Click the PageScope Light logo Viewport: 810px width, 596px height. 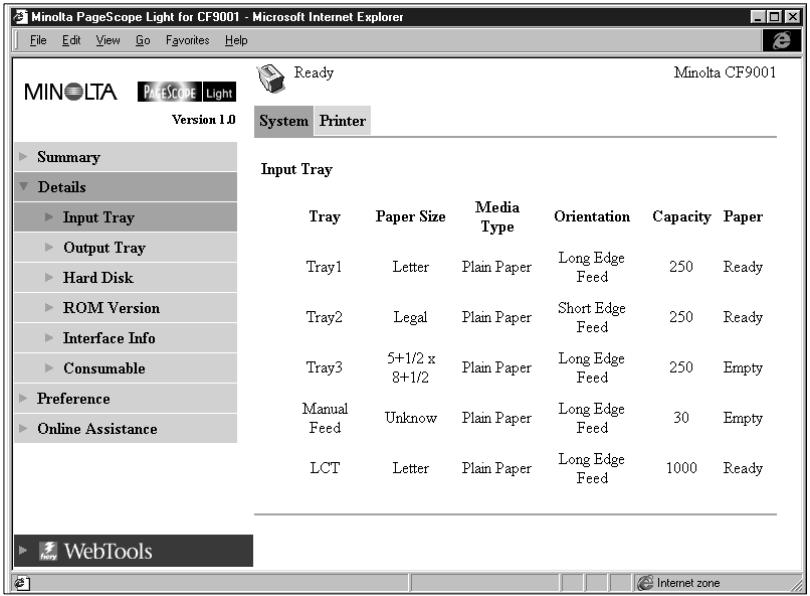pos(186,92)
